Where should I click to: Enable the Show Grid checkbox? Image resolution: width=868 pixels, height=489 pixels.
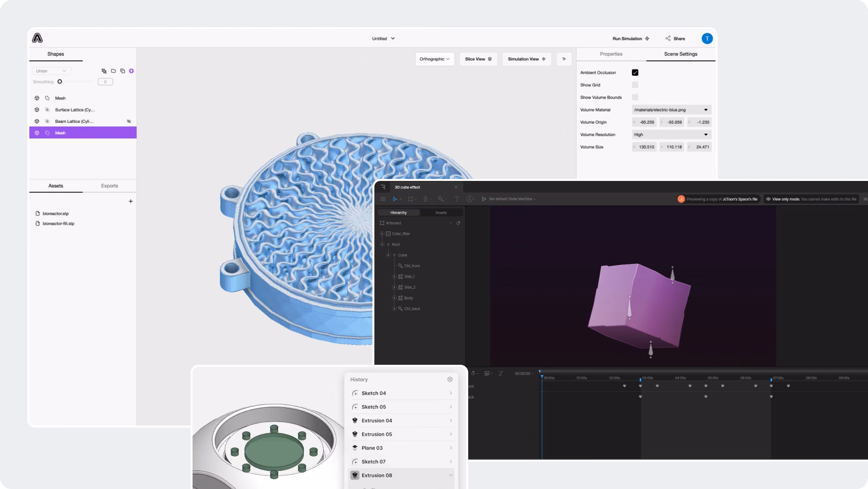pos(635,85)
